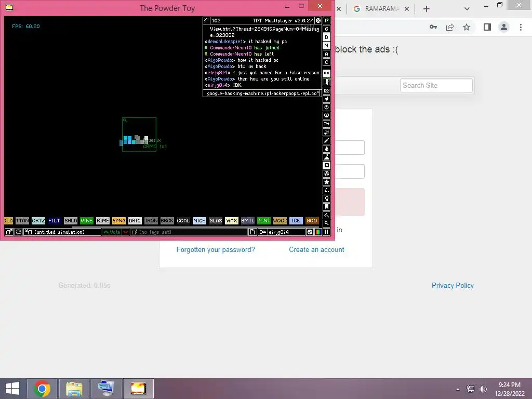The image size is (532, 399).
Task: Open the Radioactive category icon
Action: (326, 174)
